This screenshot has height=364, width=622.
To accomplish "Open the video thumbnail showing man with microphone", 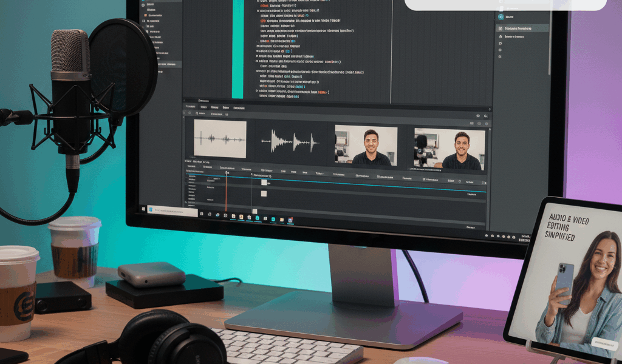I will point(449,149).
